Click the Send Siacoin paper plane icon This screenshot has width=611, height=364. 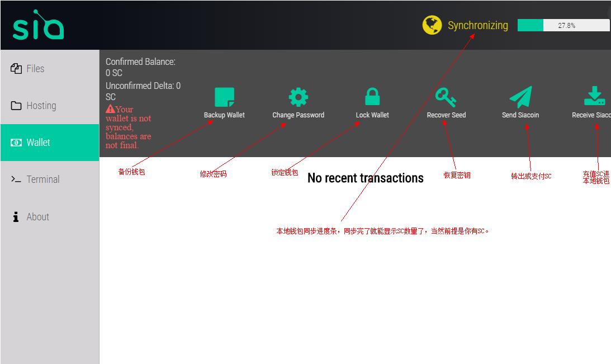pos(520,96)
